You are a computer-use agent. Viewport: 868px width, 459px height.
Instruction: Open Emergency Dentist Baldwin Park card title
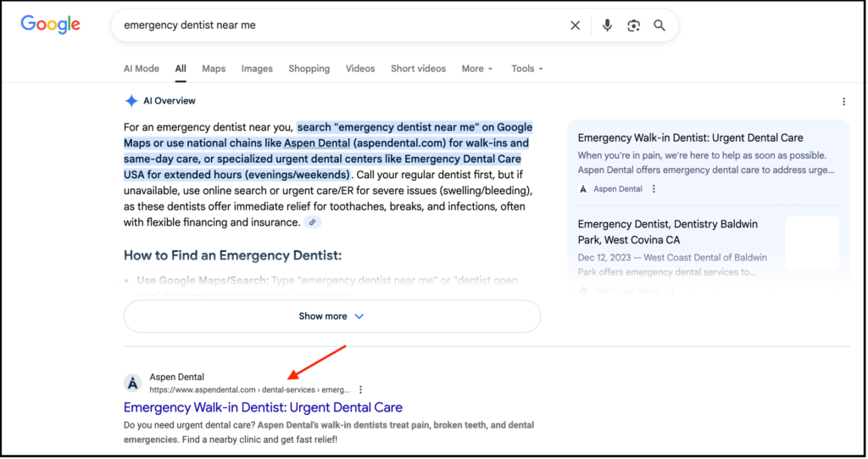(668, 232)
